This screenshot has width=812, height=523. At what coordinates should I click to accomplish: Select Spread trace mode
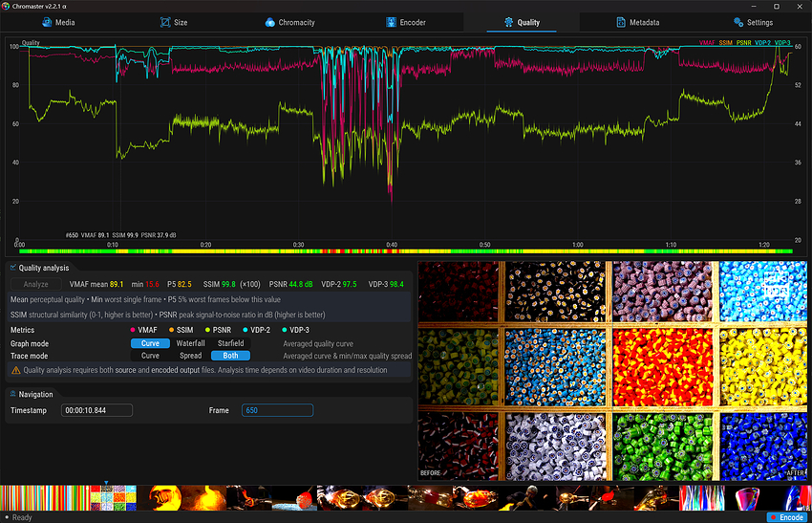coord(190,356)
